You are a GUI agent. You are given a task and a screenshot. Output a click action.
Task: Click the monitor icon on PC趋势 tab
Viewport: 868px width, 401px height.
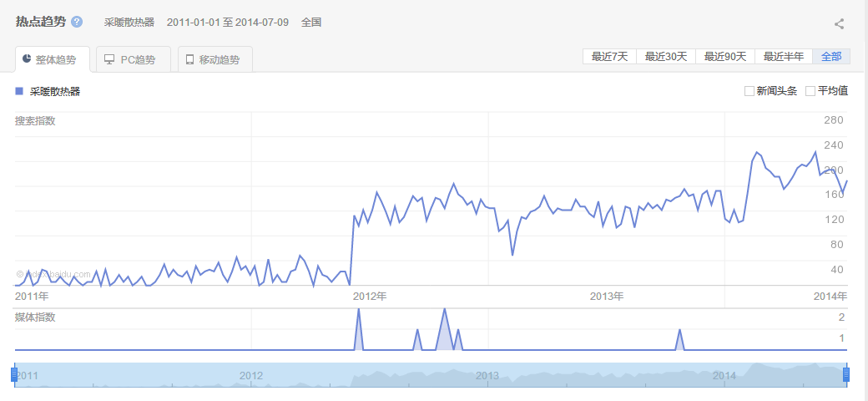pyautogui.click(x=109, y=60)
